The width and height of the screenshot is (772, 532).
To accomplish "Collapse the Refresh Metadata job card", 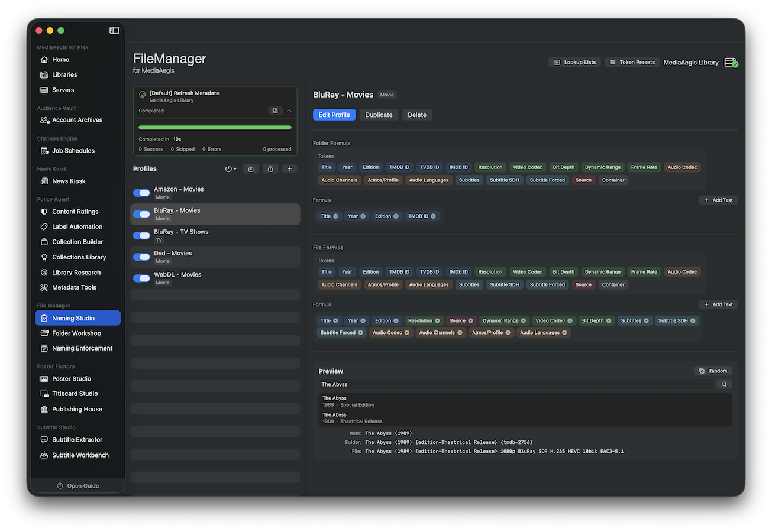I will (x=289, y=111).
